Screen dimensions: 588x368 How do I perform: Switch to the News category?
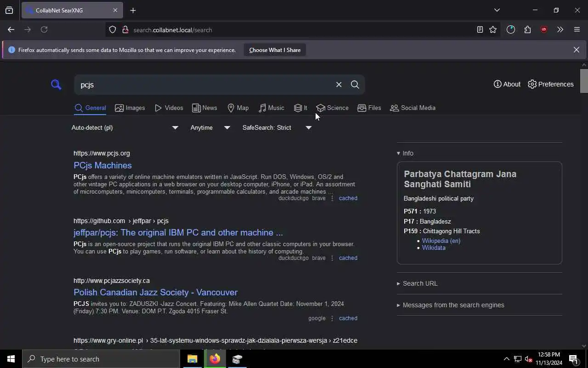coord(204,108)
